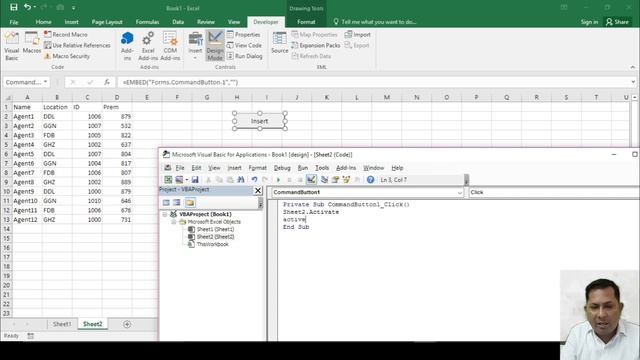
Task: Customize Quick Access Toolbar dropdown
Action: (73, 8)
